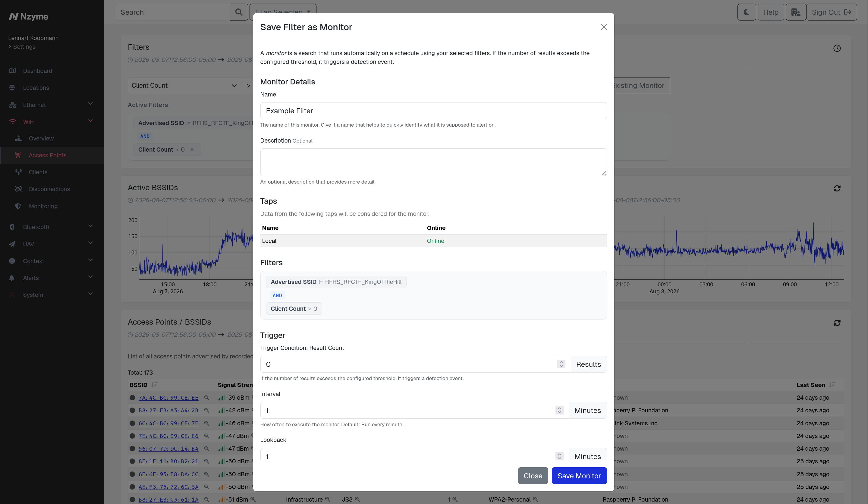This screenshot has height=504, width=868.
Task: Open time range clock icon in Filters
Action: (x=837, y=48)
